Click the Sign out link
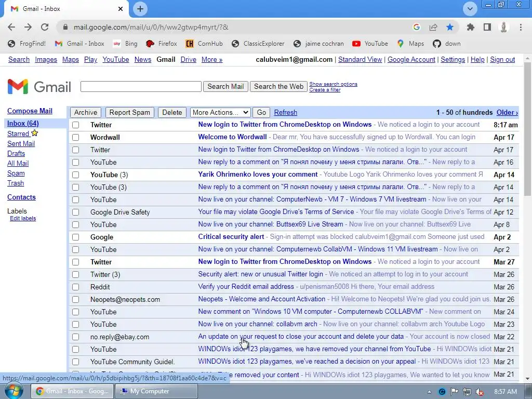 pyautogui.click(x=502, y=59)
